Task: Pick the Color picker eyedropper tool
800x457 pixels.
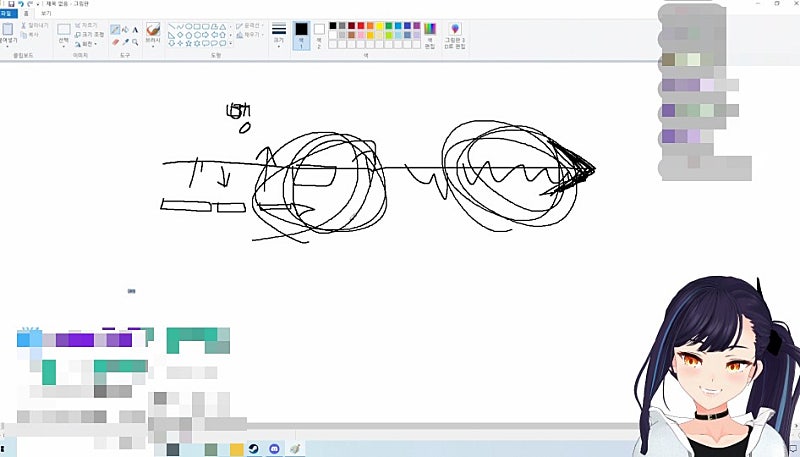Action: 126,42
